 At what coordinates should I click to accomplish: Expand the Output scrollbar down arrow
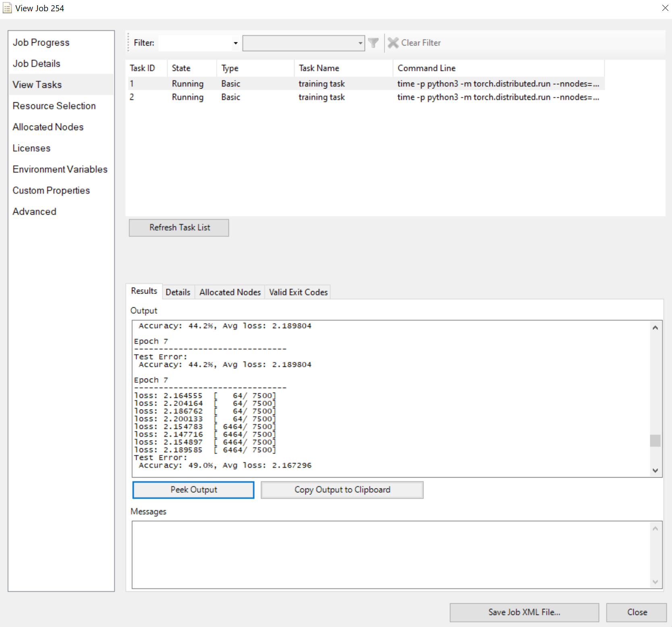655,470
